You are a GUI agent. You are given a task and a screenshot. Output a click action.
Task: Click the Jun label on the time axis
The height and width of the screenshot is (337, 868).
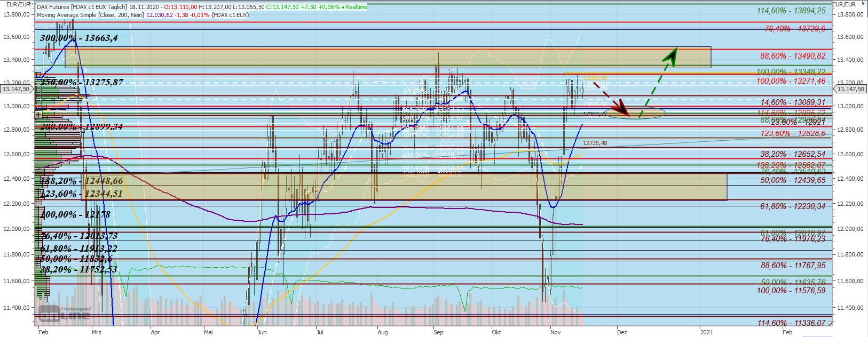262,332
